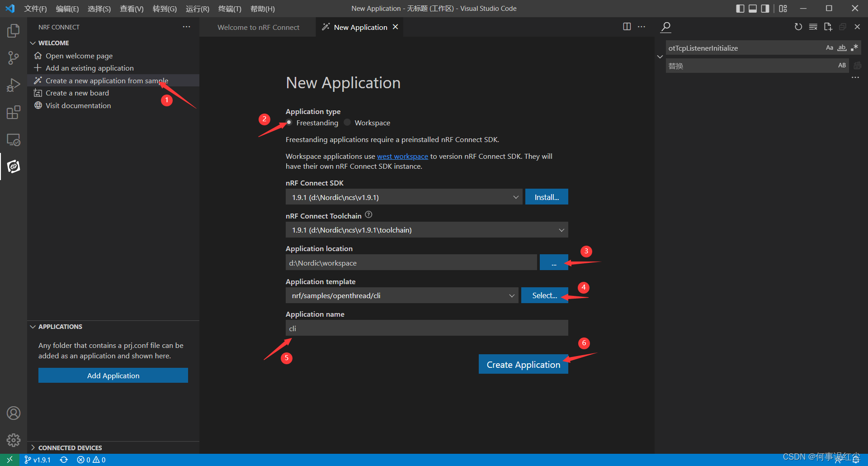Click v1.9.1 branch in status bar
Viewport: 868px width, 466px height.
point(38,460)
